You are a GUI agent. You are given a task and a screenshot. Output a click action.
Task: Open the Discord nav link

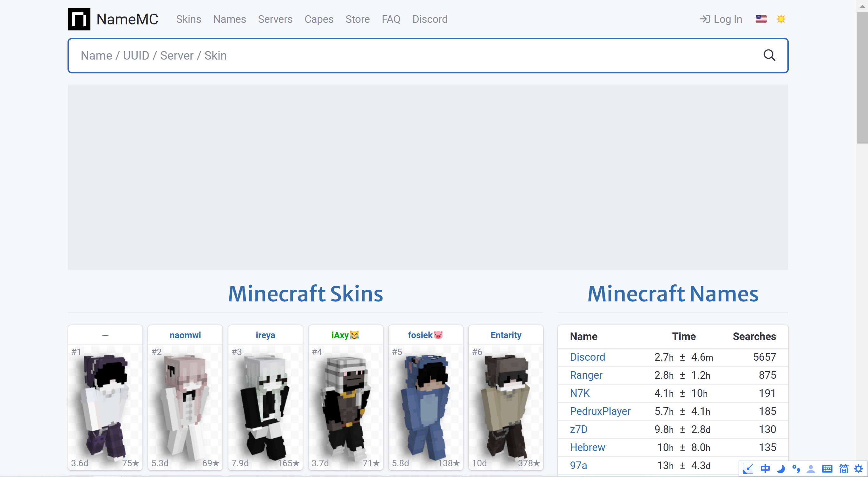point(430,19)
